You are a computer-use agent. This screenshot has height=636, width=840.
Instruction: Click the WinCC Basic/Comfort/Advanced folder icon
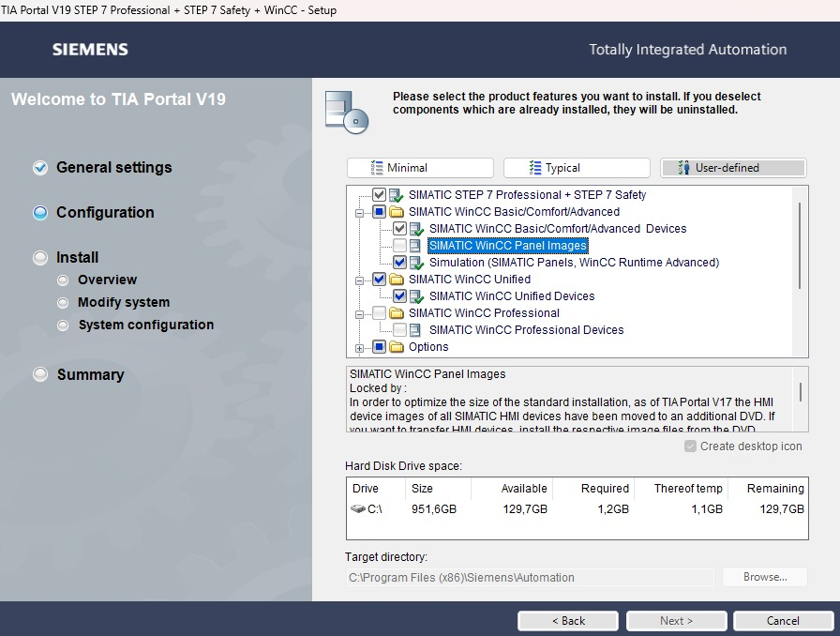pos(397,212)
